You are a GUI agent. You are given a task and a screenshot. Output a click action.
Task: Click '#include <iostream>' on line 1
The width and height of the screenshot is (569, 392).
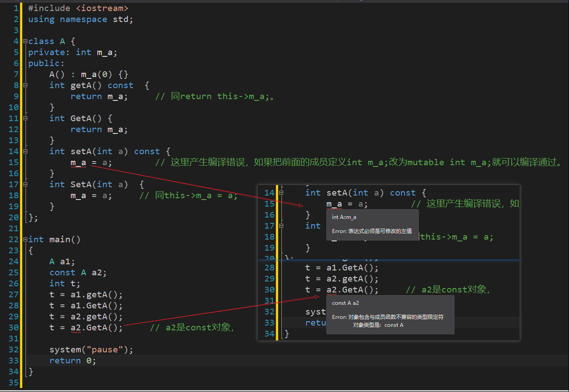coord(78,8)
